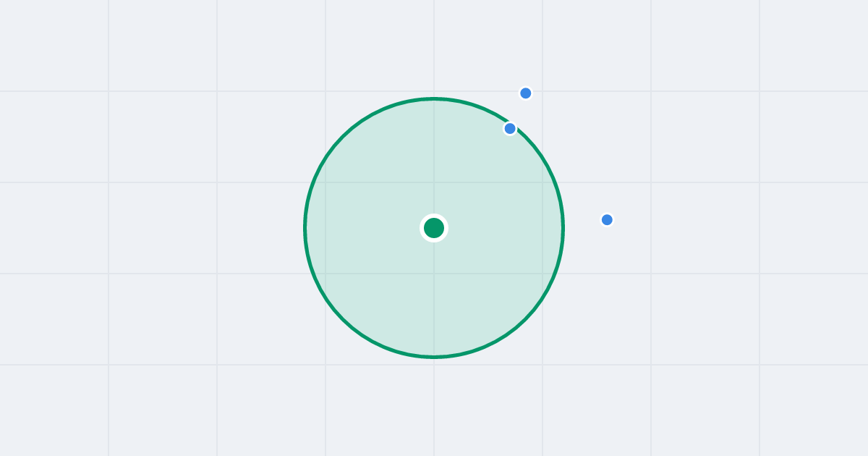Viewport: 868px width, 456px height.
Task: Click the lower-left grid intersection inside the circle
Action: pyautogui.click(x=325, y=274)
